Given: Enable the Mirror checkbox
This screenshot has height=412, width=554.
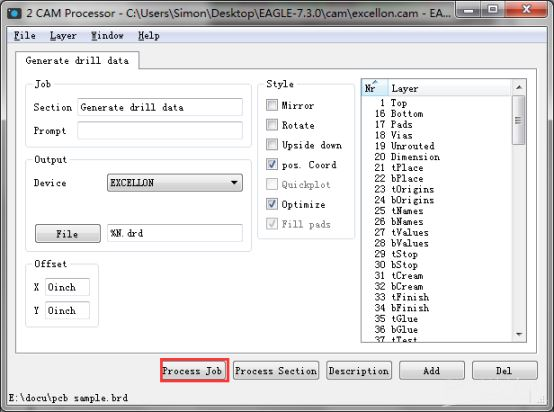Looking at the screenshot, I should [272, 105].
